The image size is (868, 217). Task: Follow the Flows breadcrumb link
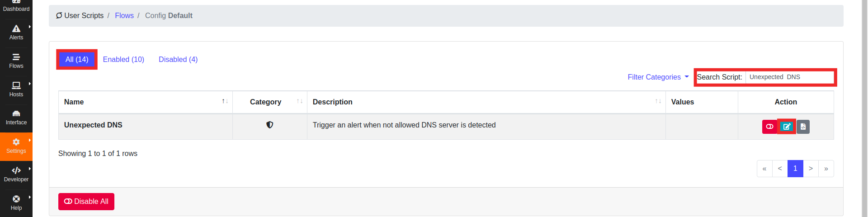coord(124,16)
